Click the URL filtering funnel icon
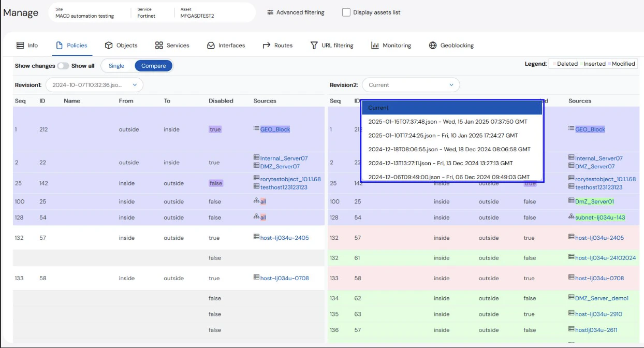The image size is (644, 348). point(314,46)
